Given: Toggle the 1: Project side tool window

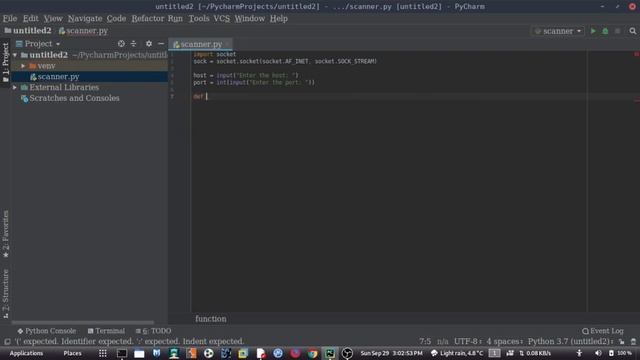Looking at the screenshot, I should pyautogui.click(x=5, y=62).
